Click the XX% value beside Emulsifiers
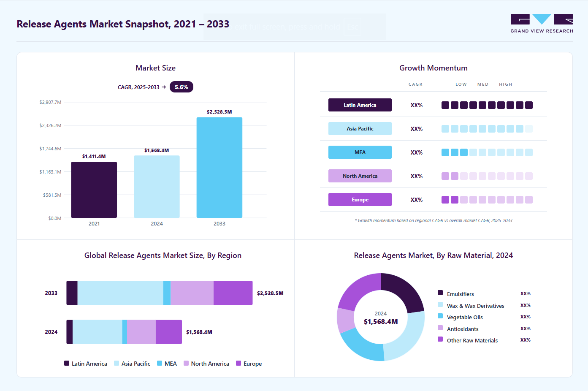 (x=526, y=293)
